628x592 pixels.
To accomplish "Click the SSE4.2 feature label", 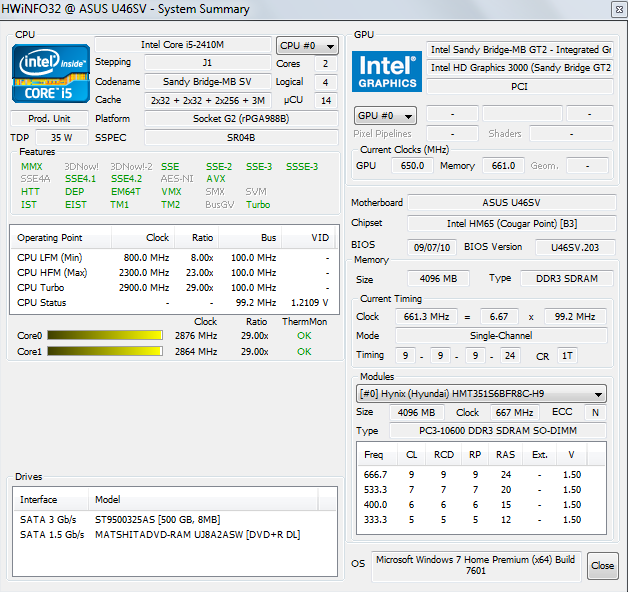I will (x=127, y=179).
